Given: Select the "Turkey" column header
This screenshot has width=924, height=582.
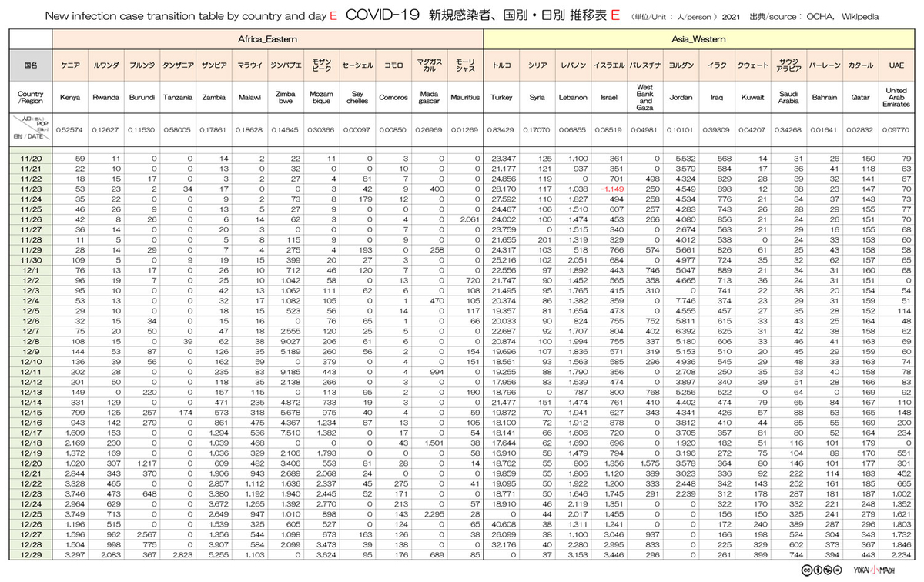Looking at the screenshot, I should click(x=501, y=99).
